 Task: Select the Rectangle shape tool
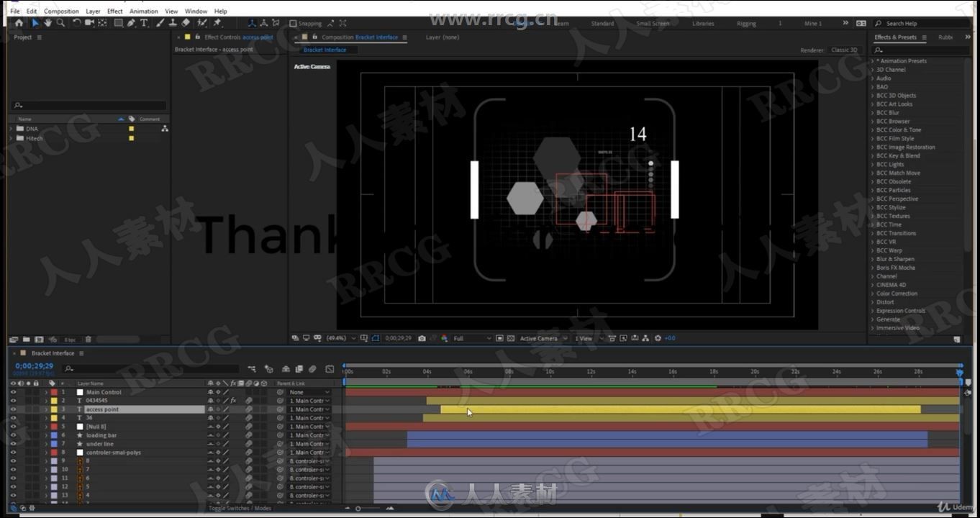coord(118,23)
